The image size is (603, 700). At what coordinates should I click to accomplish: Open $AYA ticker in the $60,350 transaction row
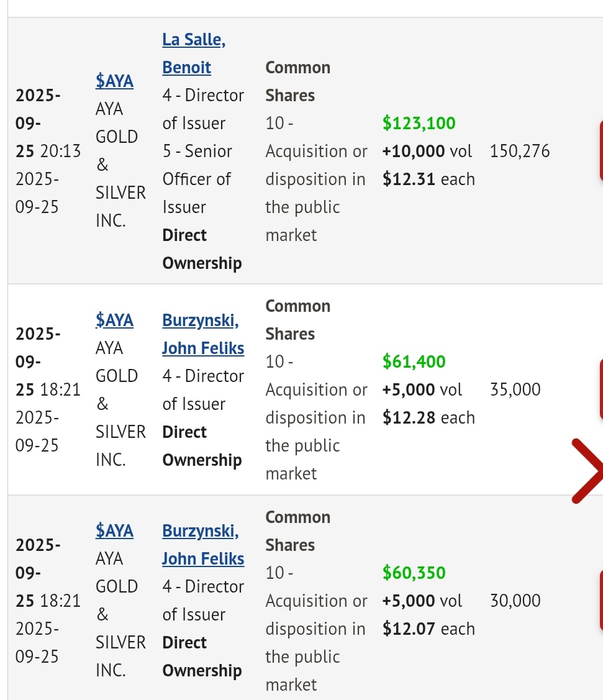(114, 531)
